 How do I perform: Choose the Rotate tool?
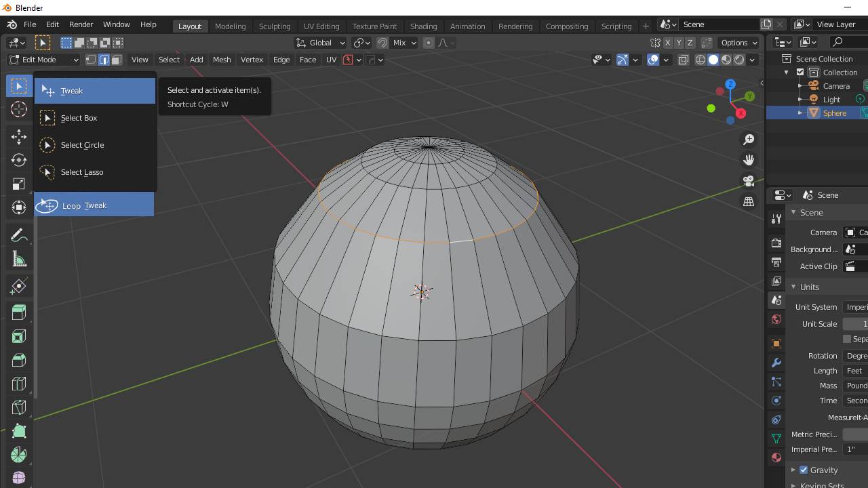[19, 160]
